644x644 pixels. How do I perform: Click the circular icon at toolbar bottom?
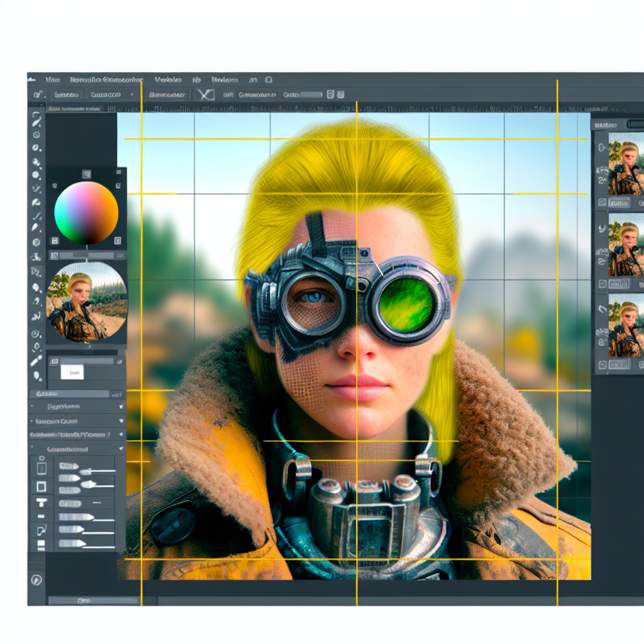click(36, 579)
